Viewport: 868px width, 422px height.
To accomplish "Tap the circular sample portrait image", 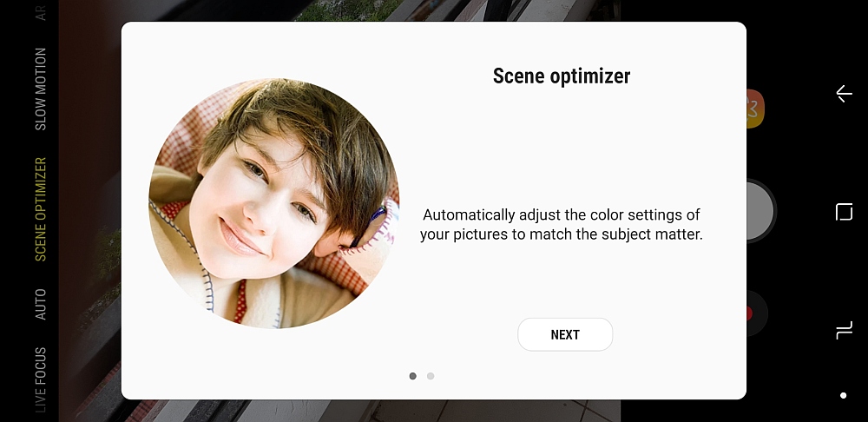I will 273,204.
